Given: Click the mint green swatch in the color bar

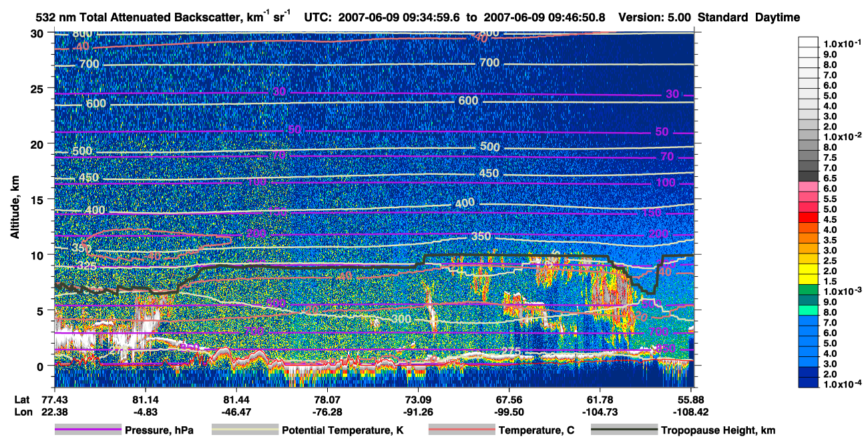Looking at the screenshot, I should (810, 310).
